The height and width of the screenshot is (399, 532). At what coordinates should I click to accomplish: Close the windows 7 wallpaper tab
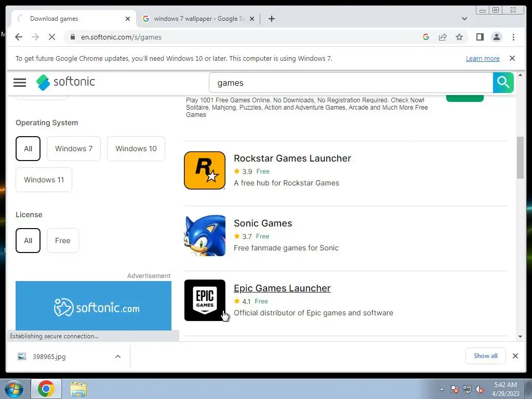[252, 19]
